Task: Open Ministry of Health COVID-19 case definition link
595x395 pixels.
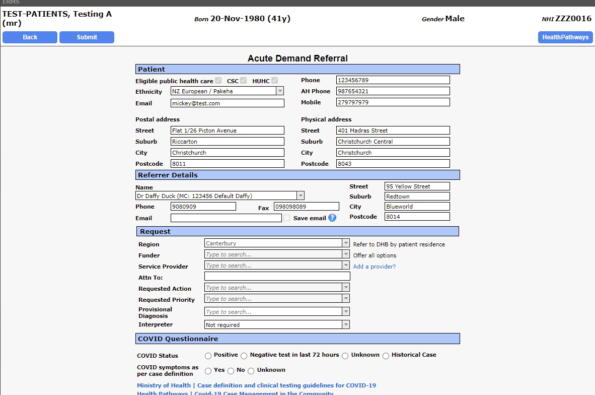Action: [x=257, y=385]
